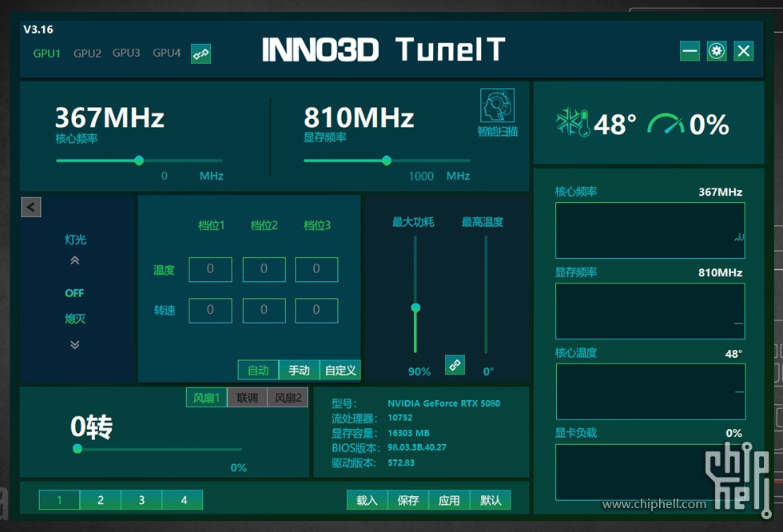Image resolution: width=783 pixels, height=532 pixels.
Task: Select the 联调 fan sync tab
Action: tap(247, 398)
